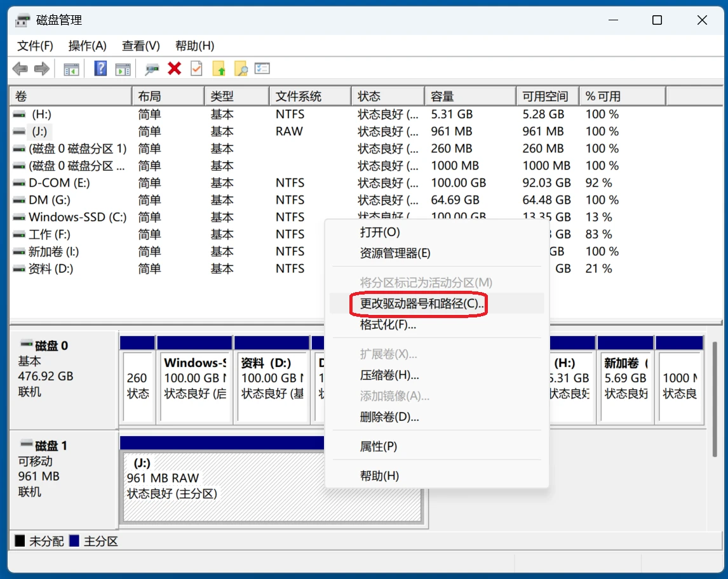This screenshot has height=579, width=728.
Task: Choose 更改驱动器号和路径 from the context menu
Action: (415, 304)
